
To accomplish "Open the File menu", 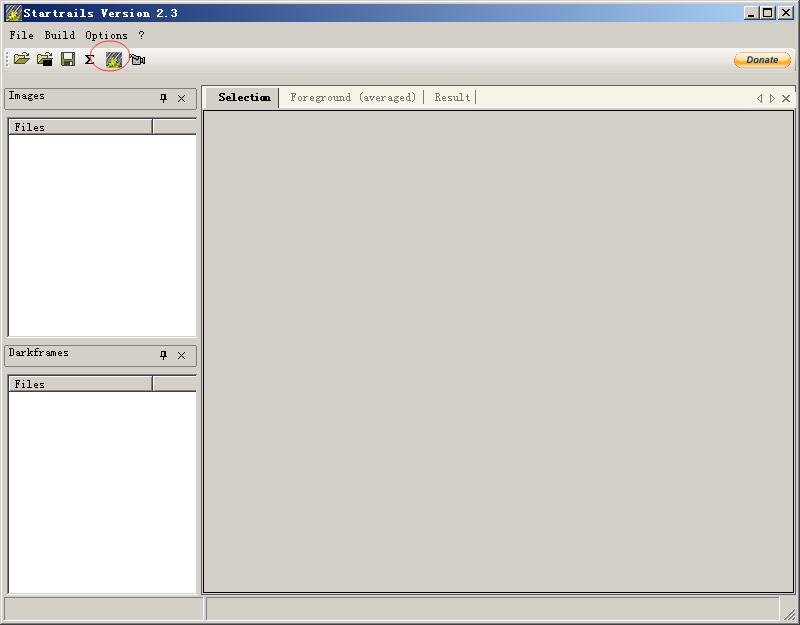I will pyautogui.click(x=21, y=35).
